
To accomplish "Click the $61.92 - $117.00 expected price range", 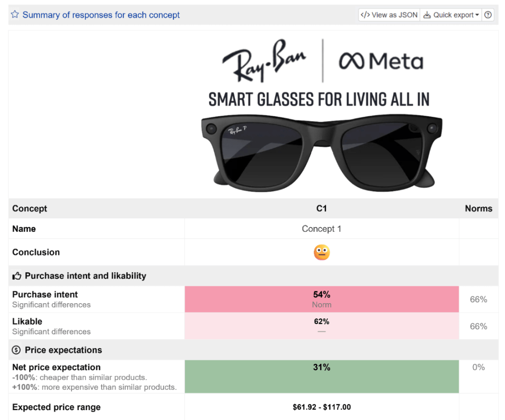I will point(322,407).
